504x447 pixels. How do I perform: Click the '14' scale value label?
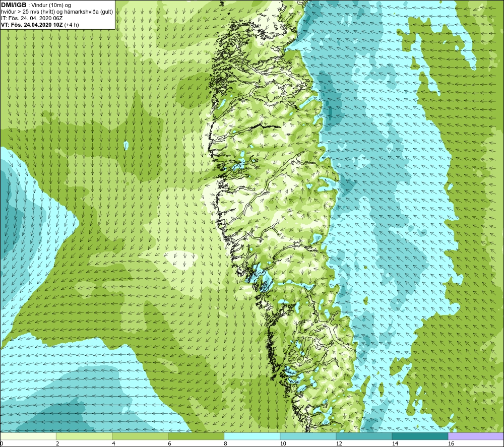point(395,444)
